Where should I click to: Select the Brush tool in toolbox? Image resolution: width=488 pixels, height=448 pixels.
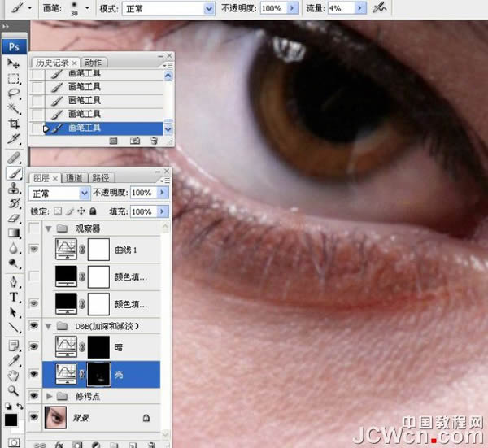14,173
